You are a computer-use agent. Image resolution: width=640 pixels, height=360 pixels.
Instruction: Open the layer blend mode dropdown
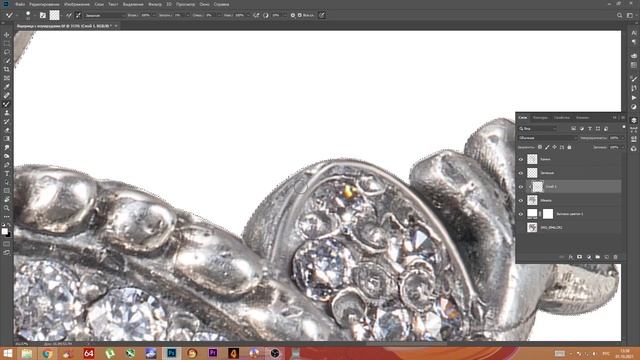[x=547, y=138]
